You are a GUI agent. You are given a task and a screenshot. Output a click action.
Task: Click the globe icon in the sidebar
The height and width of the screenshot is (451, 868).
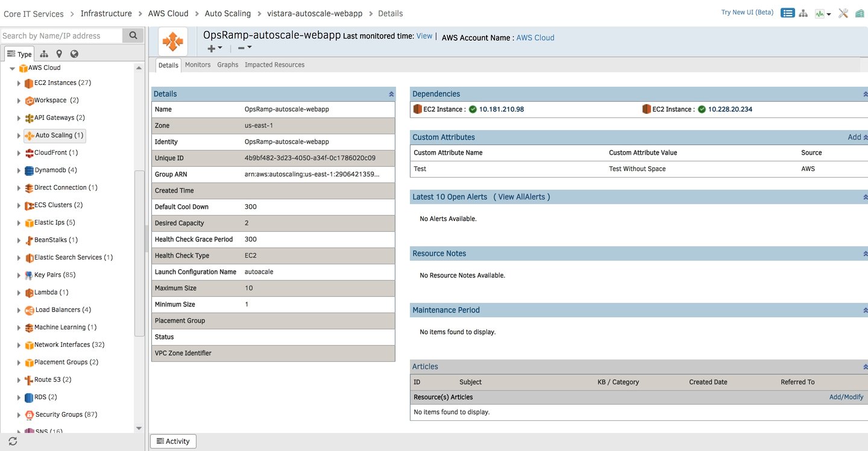point(74,54)
